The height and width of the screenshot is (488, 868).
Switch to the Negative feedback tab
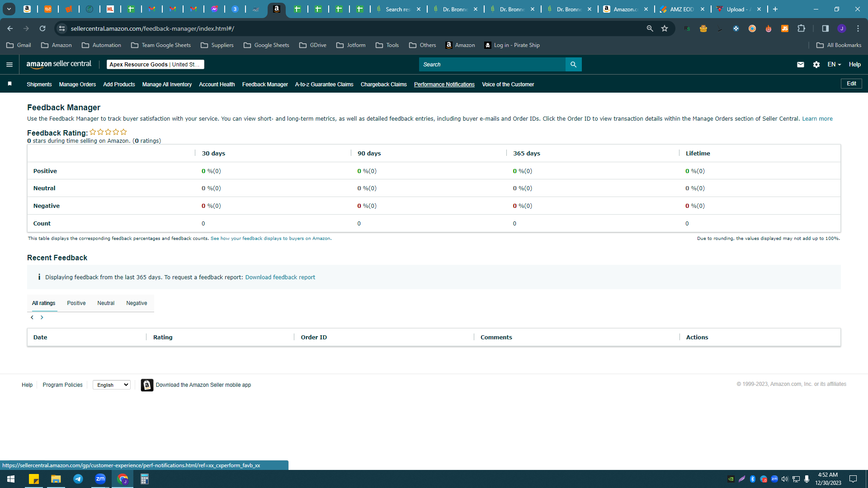pyautogui.click(x=137, y=303)
